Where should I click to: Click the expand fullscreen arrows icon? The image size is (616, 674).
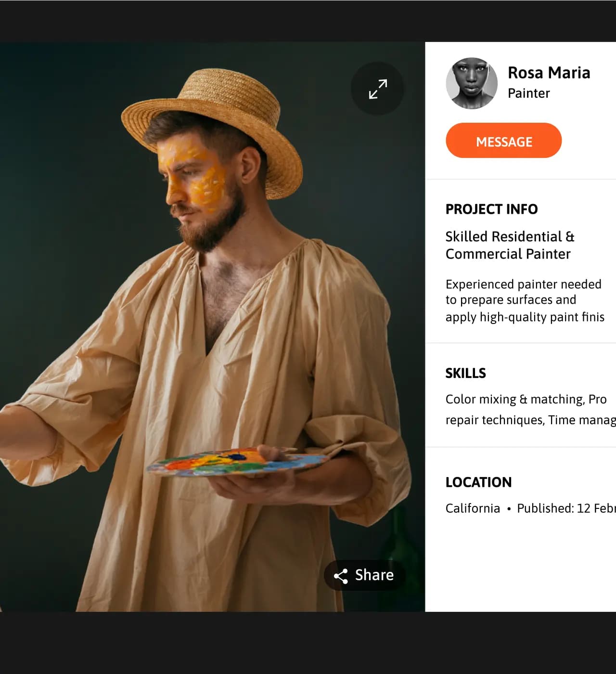coord(378,89)
